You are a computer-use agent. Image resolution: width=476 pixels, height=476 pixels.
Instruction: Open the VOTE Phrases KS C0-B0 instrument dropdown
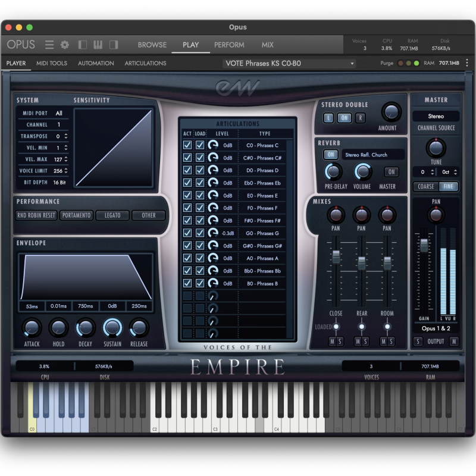(x=289, y=63)
